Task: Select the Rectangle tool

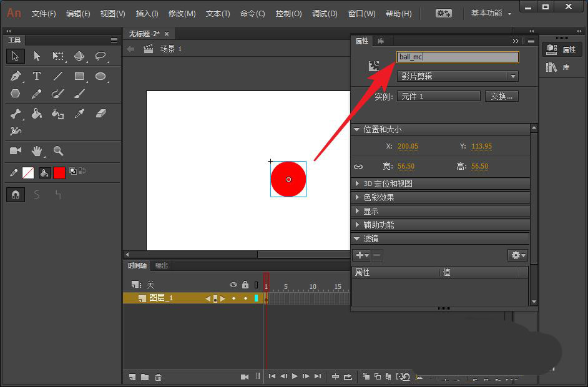Action: click(79, 76)
